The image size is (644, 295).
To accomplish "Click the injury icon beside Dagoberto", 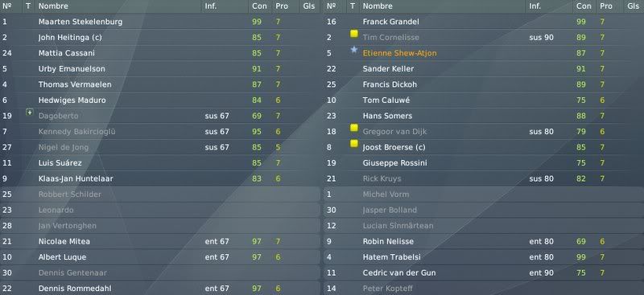I will (x=29, y=112).
